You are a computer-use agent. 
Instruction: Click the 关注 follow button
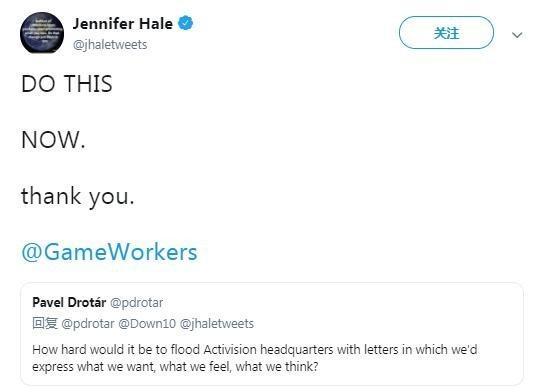pyautogui.click(x=446, y=33)
